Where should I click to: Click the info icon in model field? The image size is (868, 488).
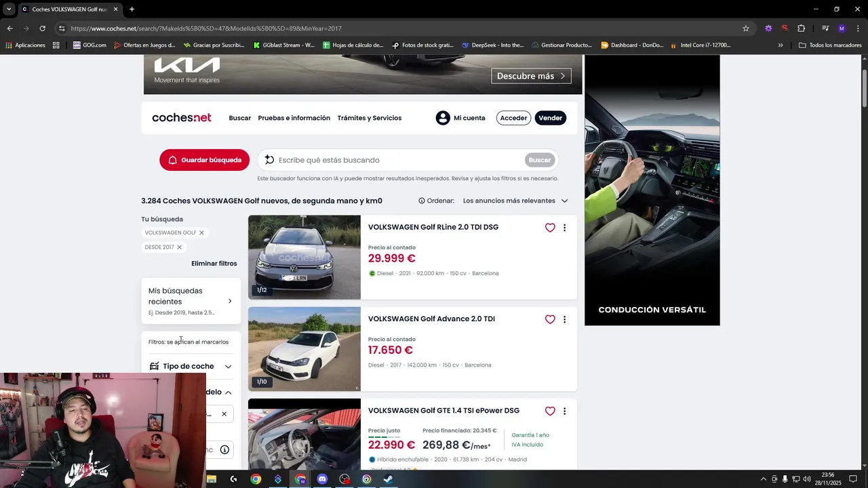(x=224, y=449)
